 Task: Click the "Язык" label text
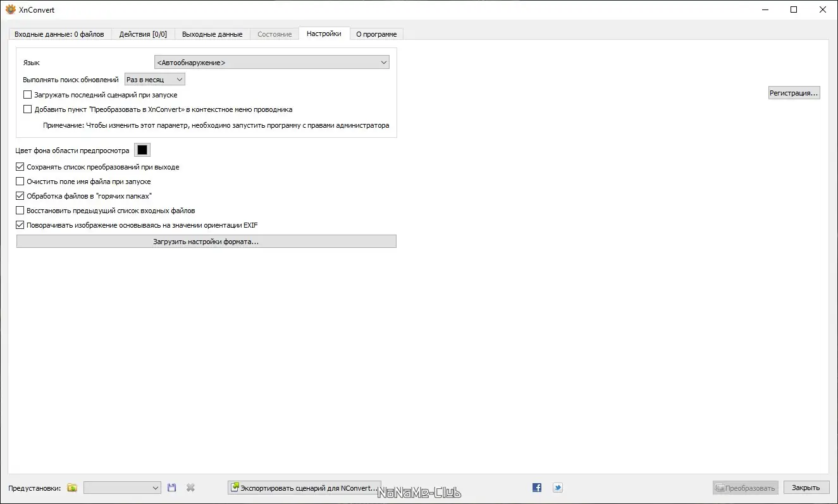(x=31, y=63)
